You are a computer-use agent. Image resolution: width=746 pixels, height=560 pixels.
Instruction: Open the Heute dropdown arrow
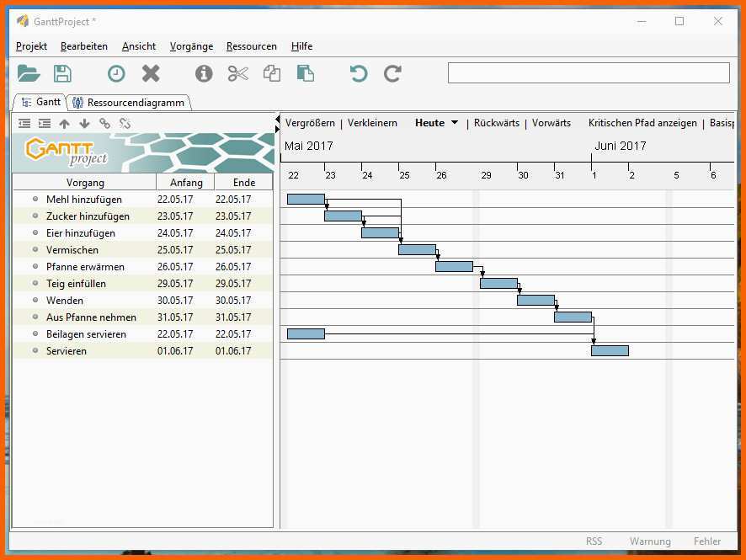tap(455, 123)
